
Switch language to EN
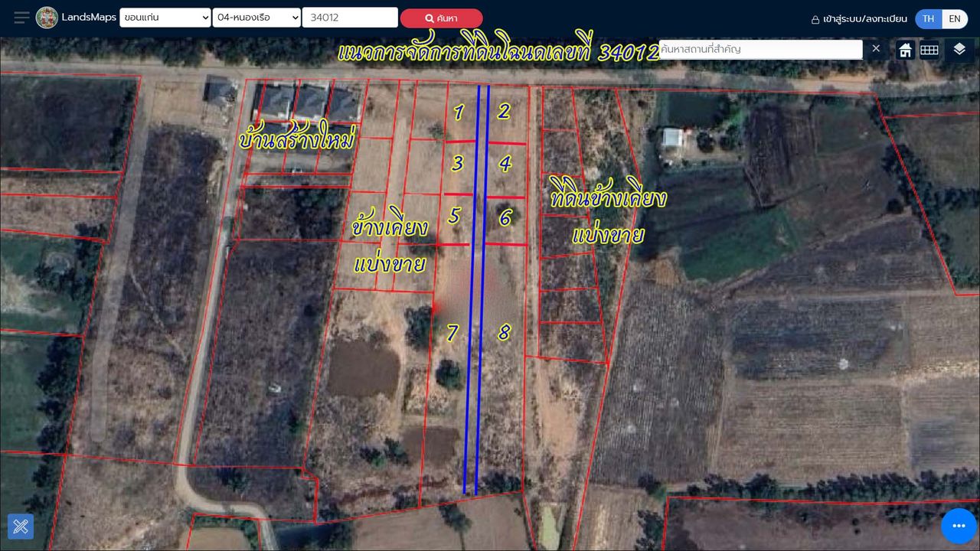coord(955,19)
